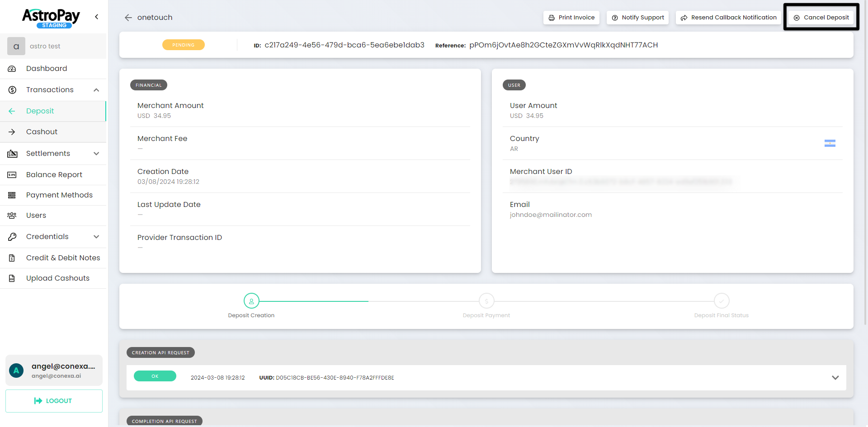The height and width of the screenshot is (427, 868).
Task: Click the CREATION API REQUEST tag
Action: [x=160, y=352]
